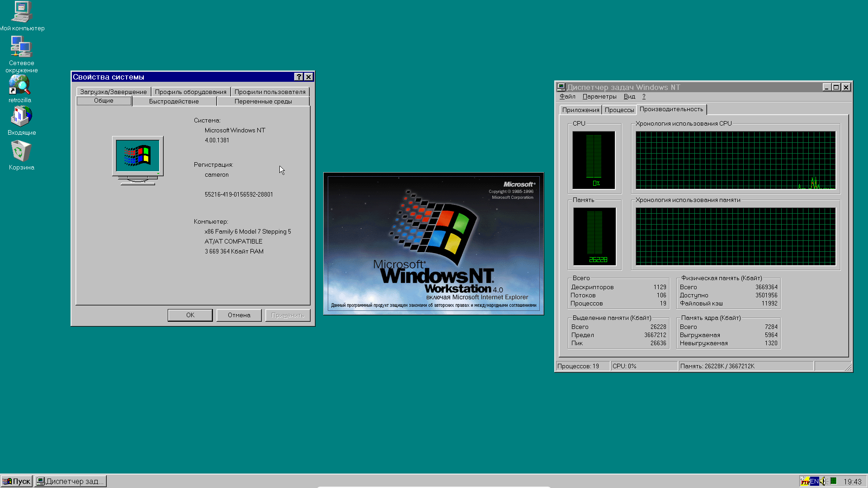Open the Пуск start menu
This screenshot has height=488, width=868.
point(17,481)
